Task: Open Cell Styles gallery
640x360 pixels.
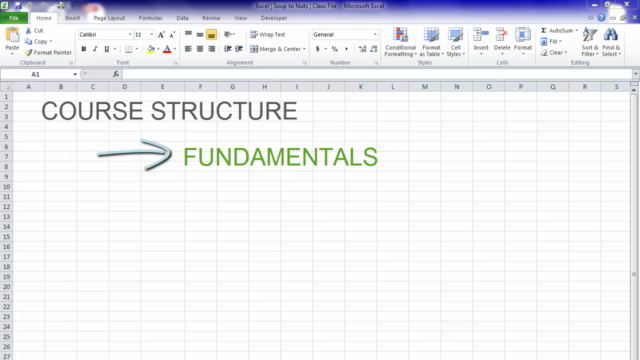Action: (455, 42)
